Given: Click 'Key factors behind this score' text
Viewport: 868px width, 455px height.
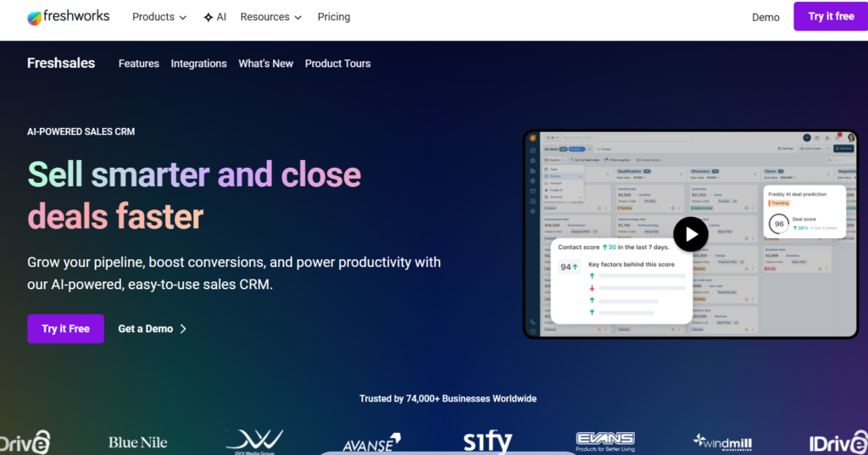Looking at the screenshot, I should [631, 264].
